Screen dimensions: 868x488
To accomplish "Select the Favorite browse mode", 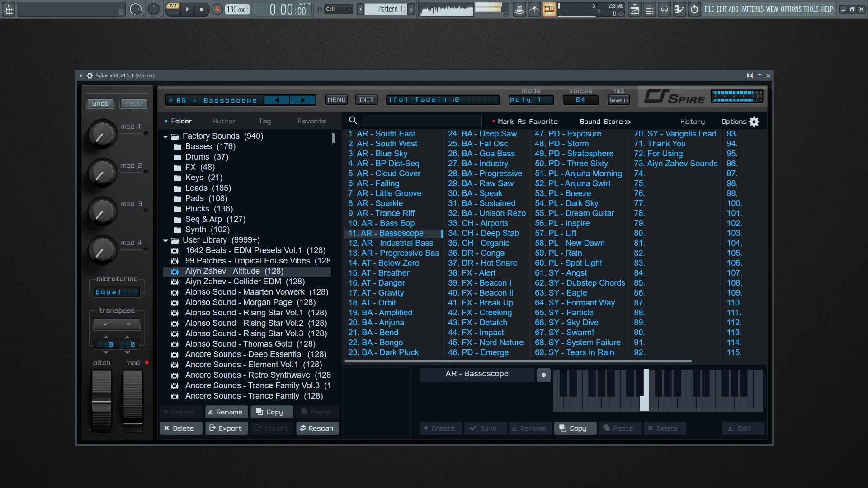I will pos(311,121).
